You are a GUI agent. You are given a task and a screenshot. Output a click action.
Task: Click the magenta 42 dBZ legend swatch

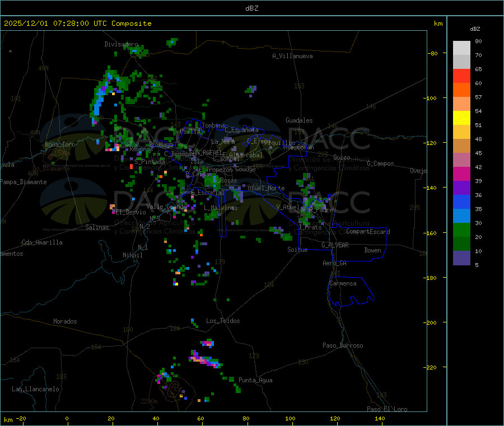[461, 174]
